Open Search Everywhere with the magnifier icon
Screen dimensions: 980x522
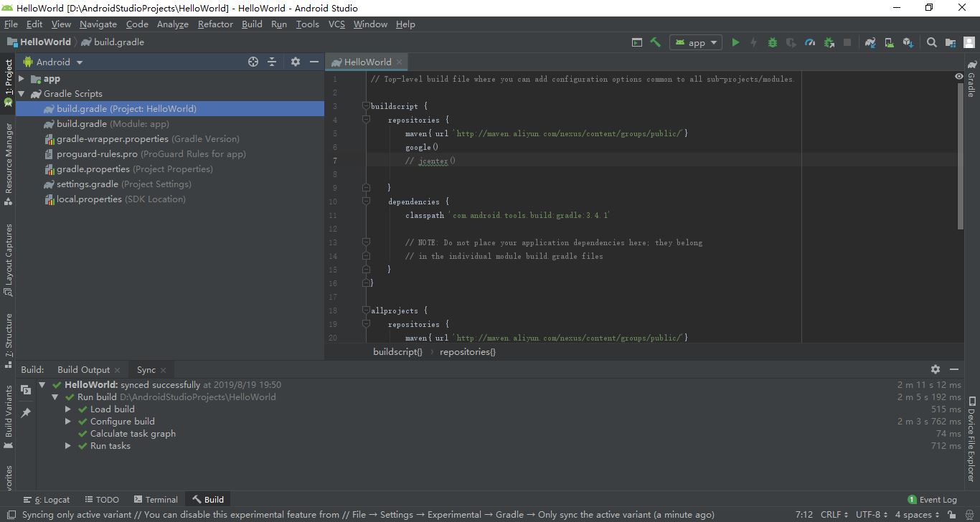pos(932,42)
